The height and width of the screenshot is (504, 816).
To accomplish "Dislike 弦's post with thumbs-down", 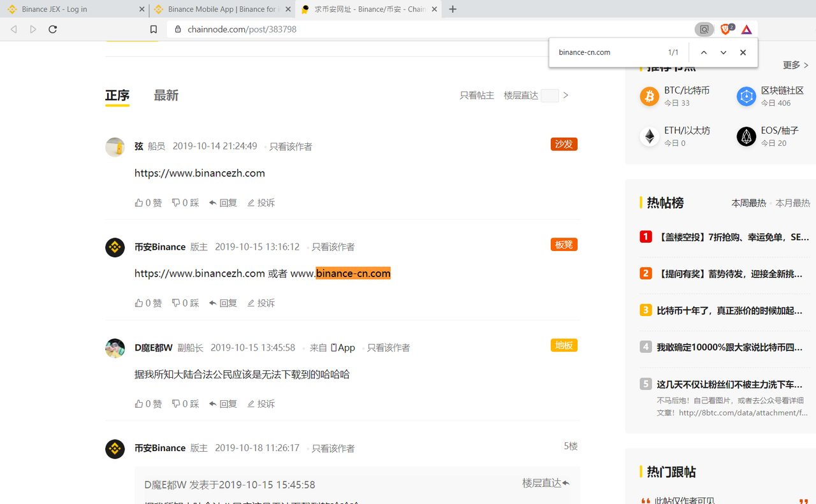I will [186, 203].
